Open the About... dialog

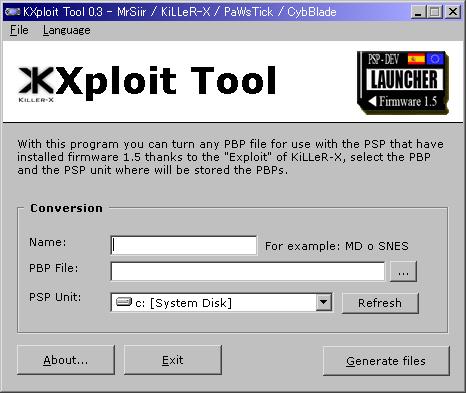coord(66,360)
